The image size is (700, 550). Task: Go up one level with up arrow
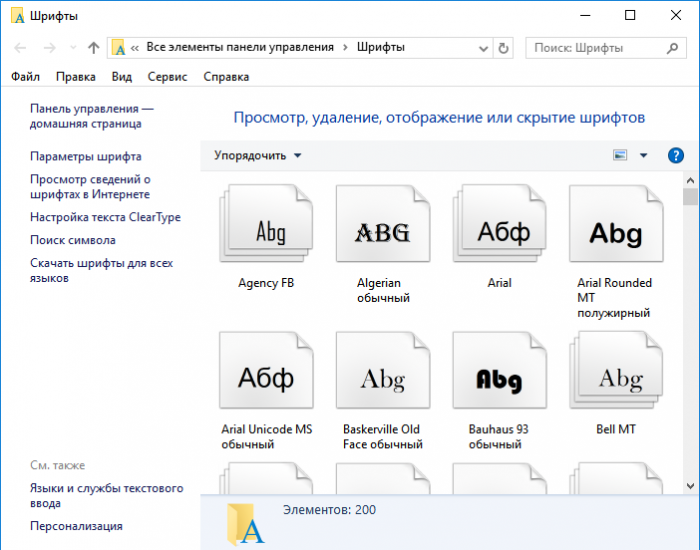point(93,47)
